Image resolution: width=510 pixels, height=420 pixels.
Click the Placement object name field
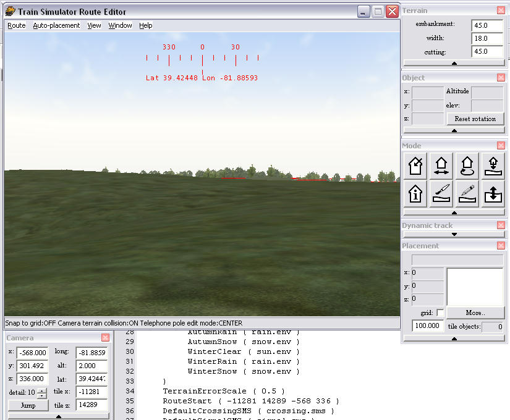tap(457, 260)
